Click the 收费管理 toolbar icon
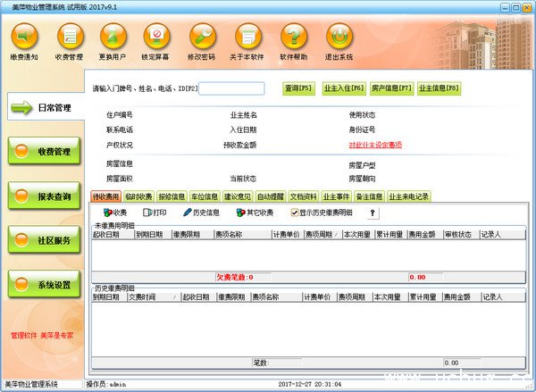The width and height of the screenshot is (536, 392). coord(69,36)
